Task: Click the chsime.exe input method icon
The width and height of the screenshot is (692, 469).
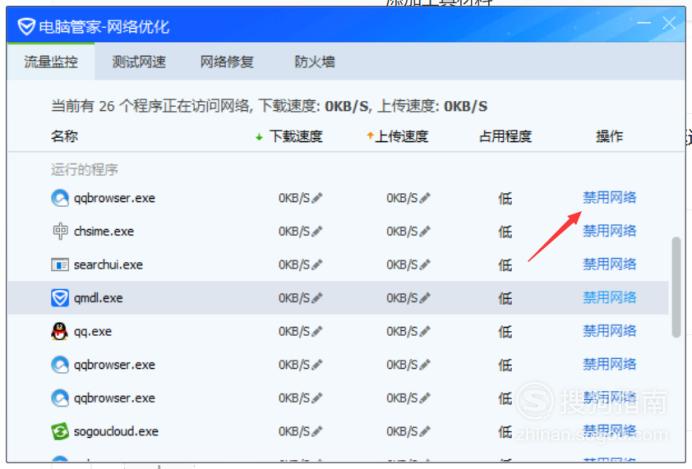Action: coord(60,231)
